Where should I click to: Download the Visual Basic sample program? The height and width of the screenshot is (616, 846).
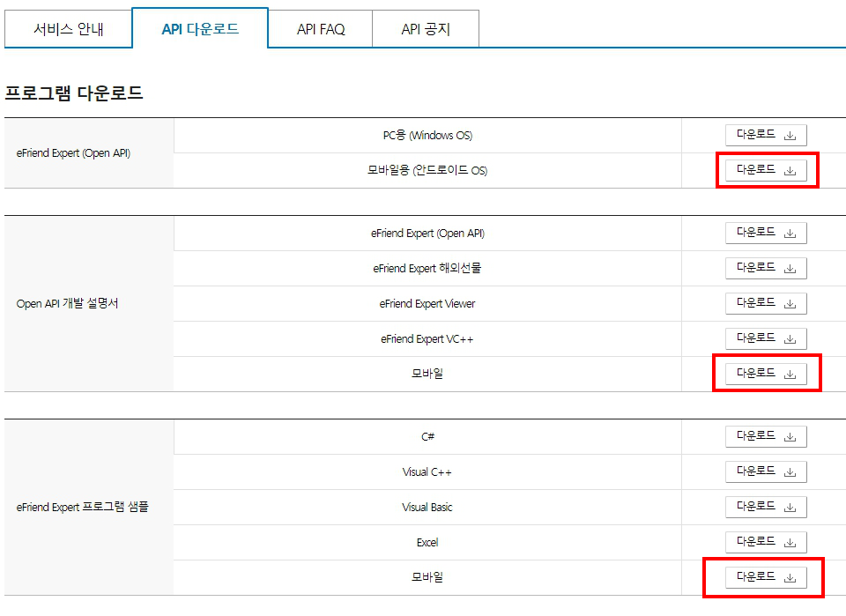coord(765,507)
